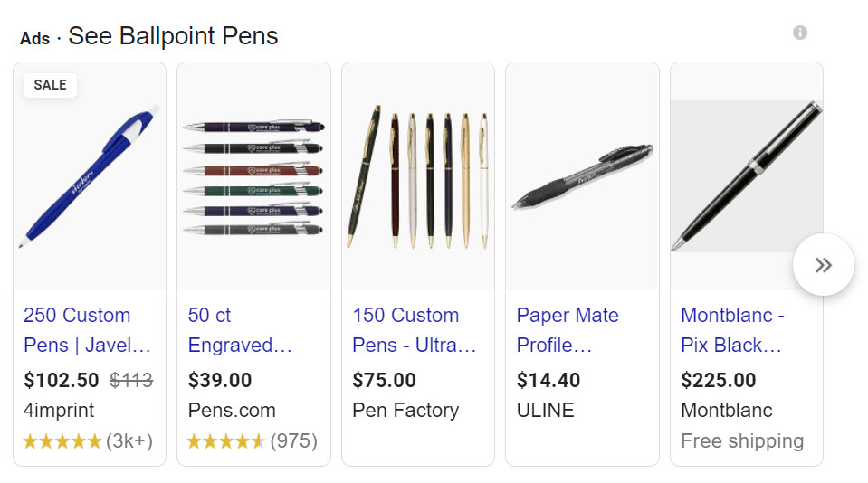Open the 250 Custom Pens link
Screen dimensions: 868x483
tap(86, 330)
